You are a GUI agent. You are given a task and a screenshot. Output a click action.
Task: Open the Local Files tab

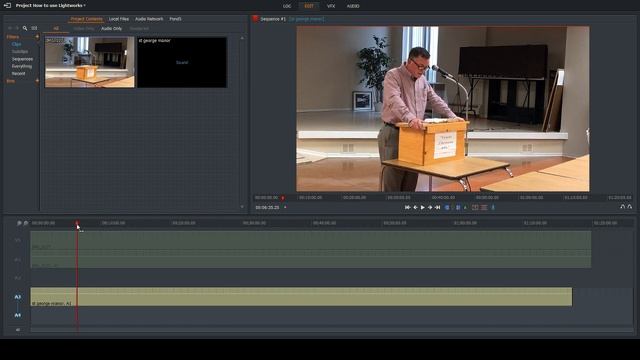pos(119,19)
